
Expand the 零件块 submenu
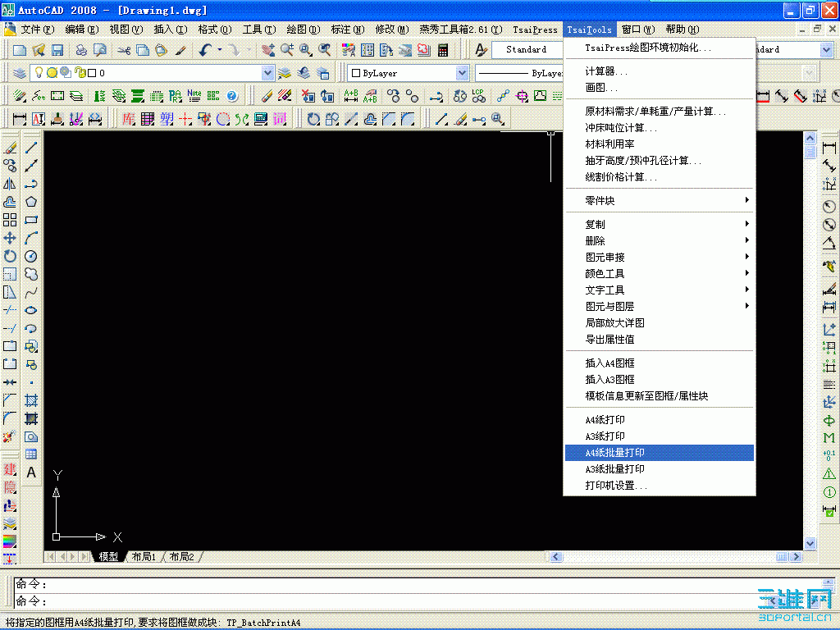660,200
